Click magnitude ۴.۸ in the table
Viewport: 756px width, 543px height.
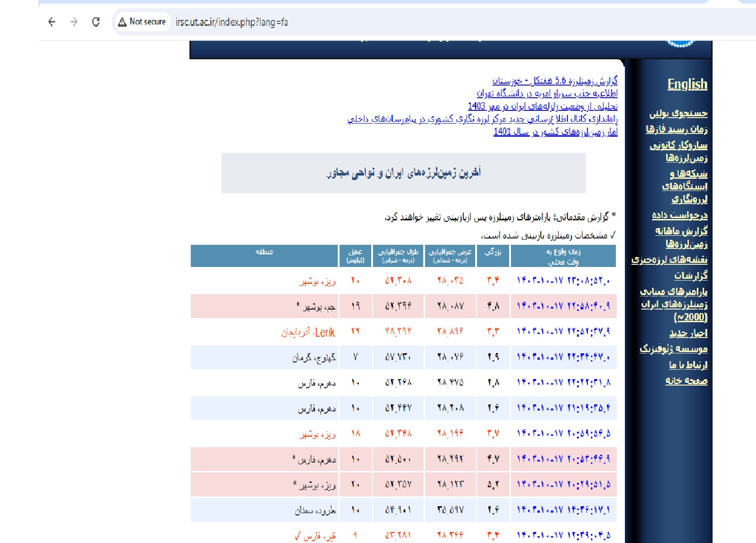pos(493,306)
